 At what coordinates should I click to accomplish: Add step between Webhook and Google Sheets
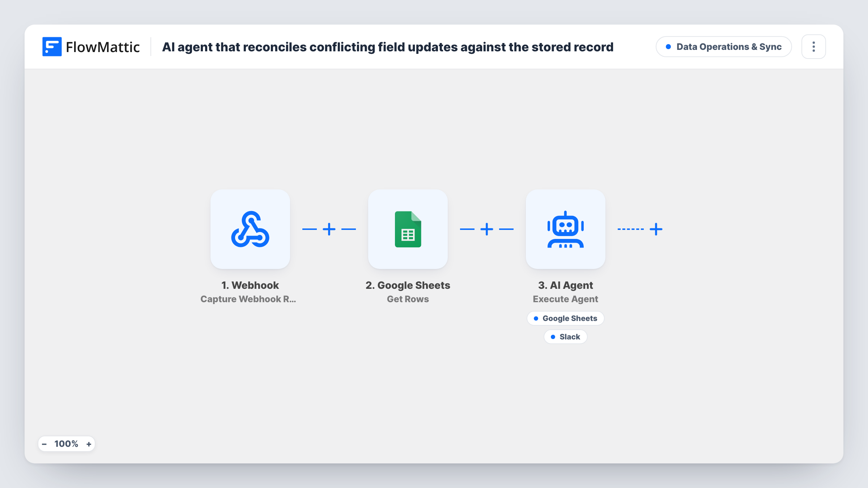[329, 229]
